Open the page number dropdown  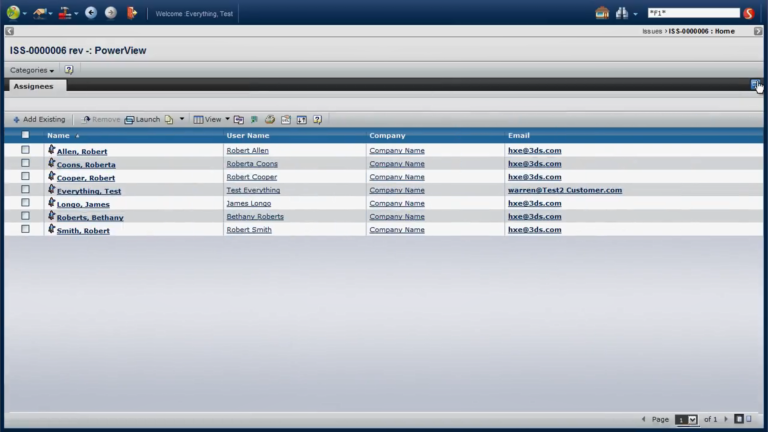tap(686, 420)
